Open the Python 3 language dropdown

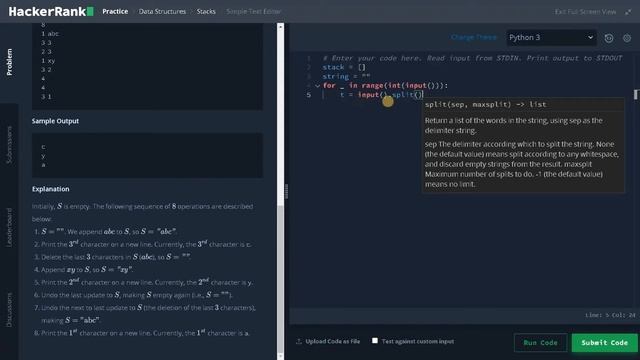point(551,38)
